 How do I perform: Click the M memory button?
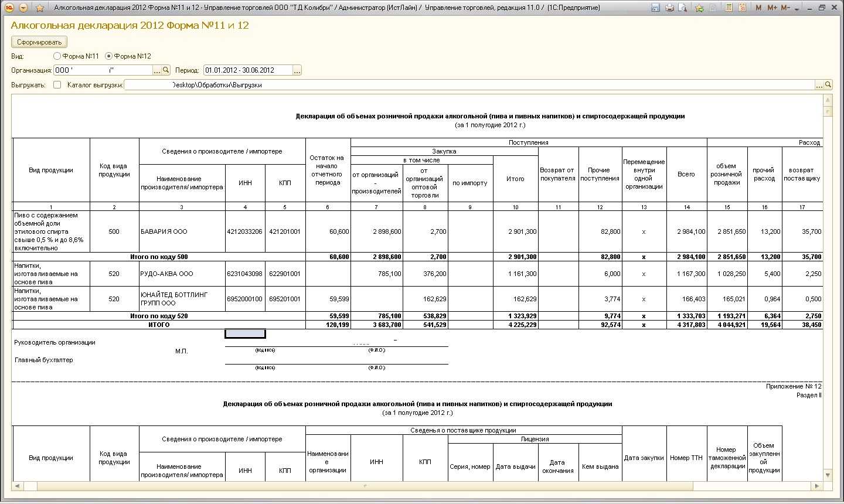pyautogui.click(x=759, y=8)
